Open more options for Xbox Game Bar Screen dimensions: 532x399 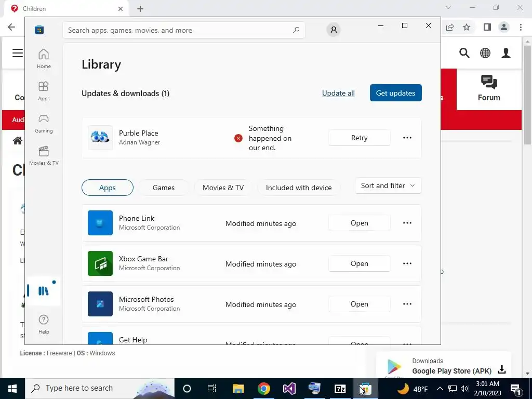point(407,263)
